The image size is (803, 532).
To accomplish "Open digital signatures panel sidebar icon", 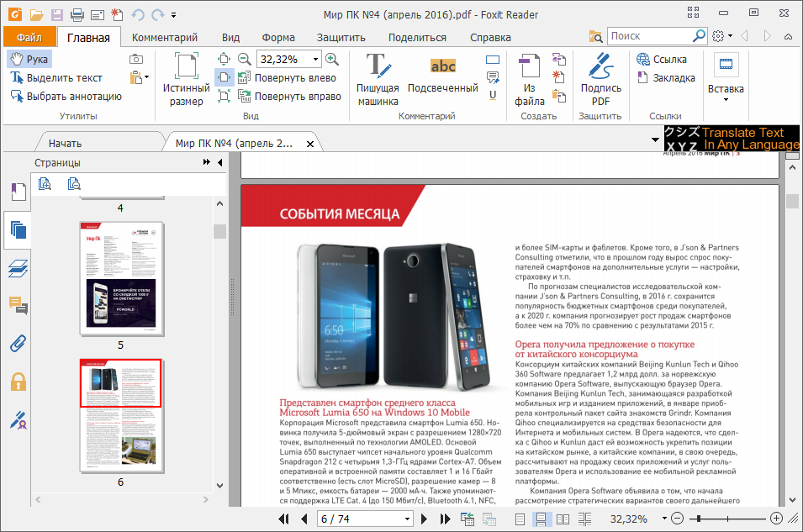I will pos(18,420).
